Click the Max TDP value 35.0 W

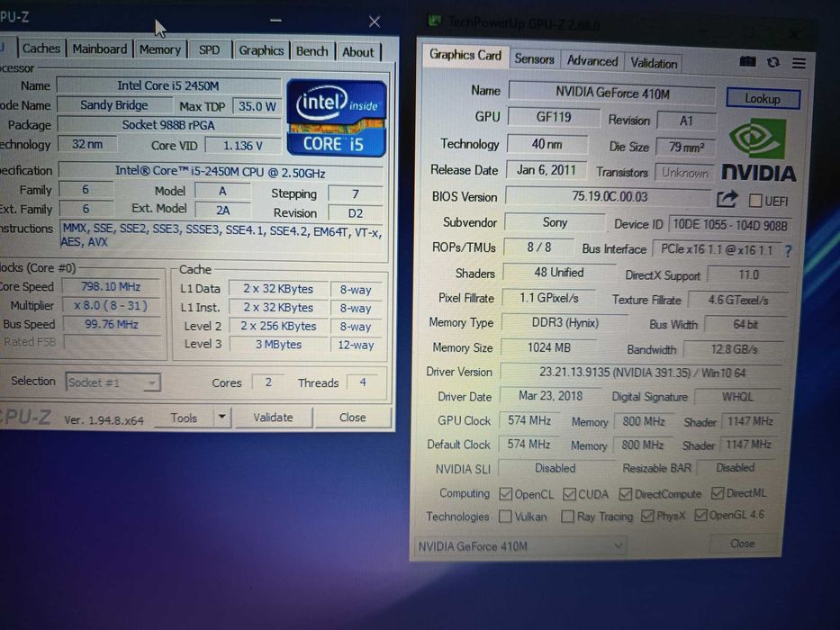[257, 106]
